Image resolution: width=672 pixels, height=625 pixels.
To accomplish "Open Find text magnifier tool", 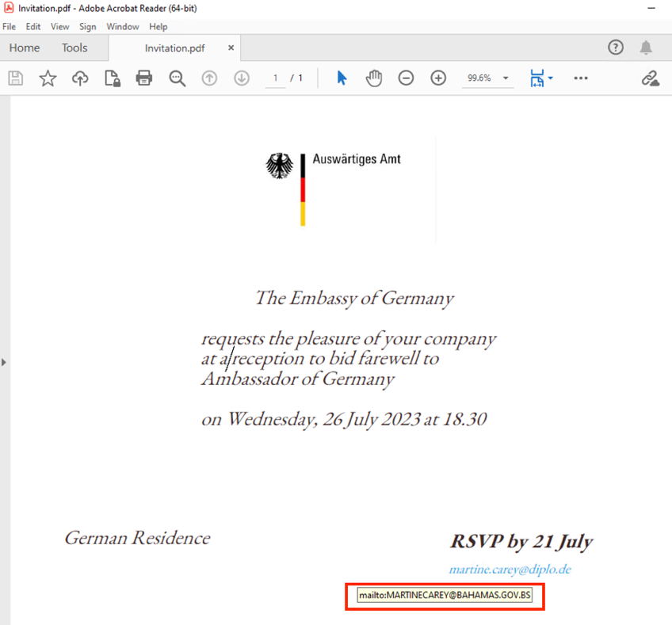I will click(177, 78).
